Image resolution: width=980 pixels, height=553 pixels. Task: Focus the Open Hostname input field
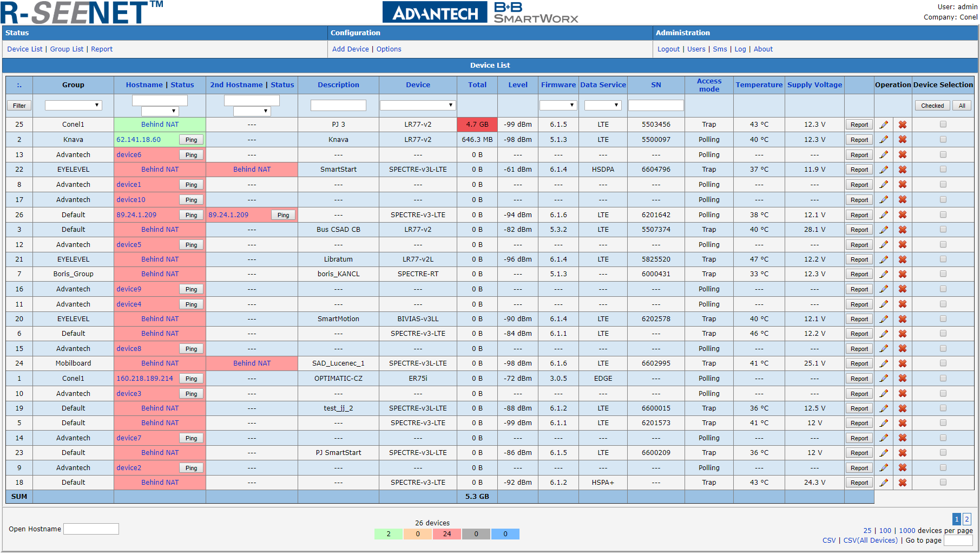[x=91, y=529]
